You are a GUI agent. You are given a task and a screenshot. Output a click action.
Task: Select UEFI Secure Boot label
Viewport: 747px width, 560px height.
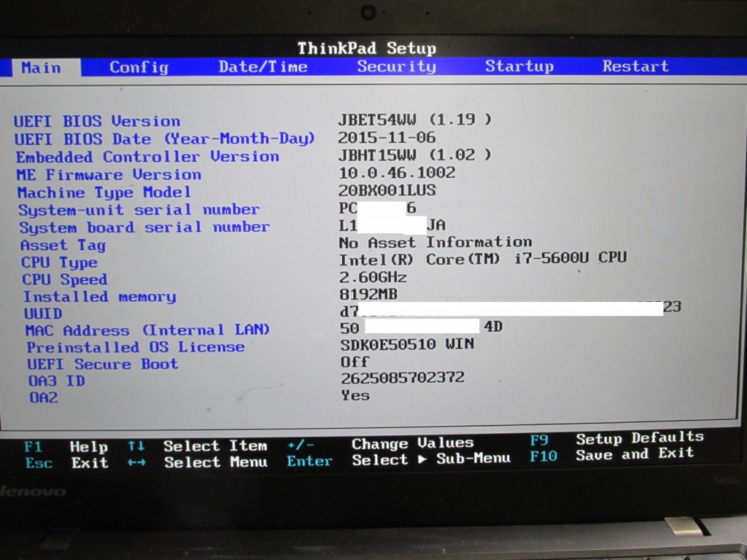click(x=102, y=364)
